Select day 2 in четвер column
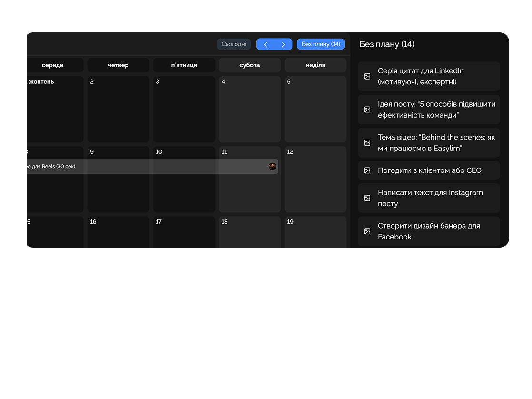Image resolution: width=532 pixels, height=399 pixels. (x=118, y=110)
